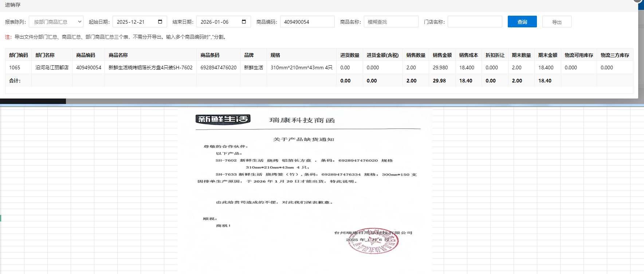Click the 结束日期 date field
The height and width of the screenshot is (274, 644).
coord(219,22)
